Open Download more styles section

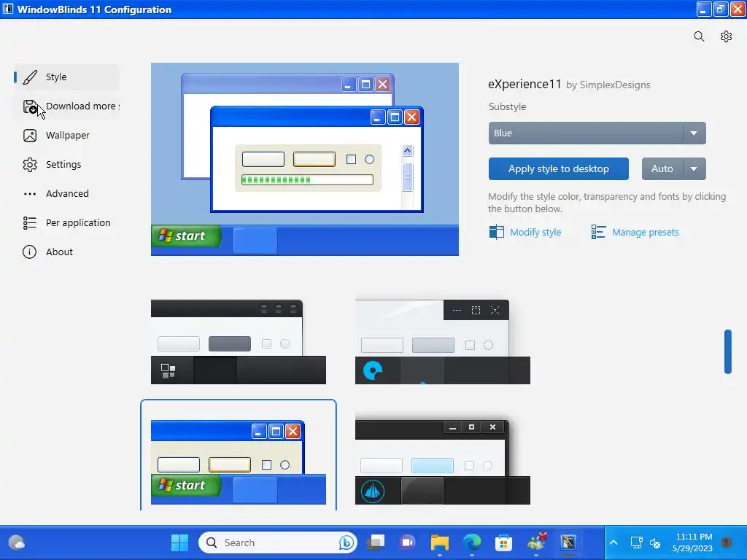(x=66, y=106)
